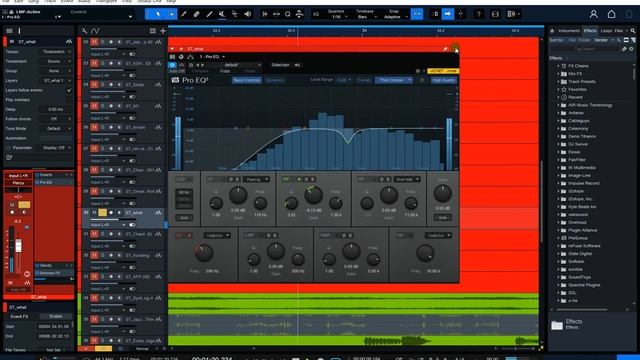
Task: Open the HF Shelf type dropdown
Action: coord(407,179)
